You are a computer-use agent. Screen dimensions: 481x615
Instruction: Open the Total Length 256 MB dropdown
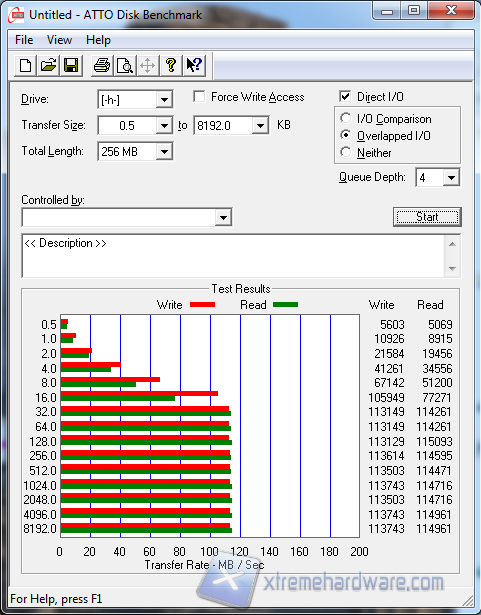click(164, 151)
